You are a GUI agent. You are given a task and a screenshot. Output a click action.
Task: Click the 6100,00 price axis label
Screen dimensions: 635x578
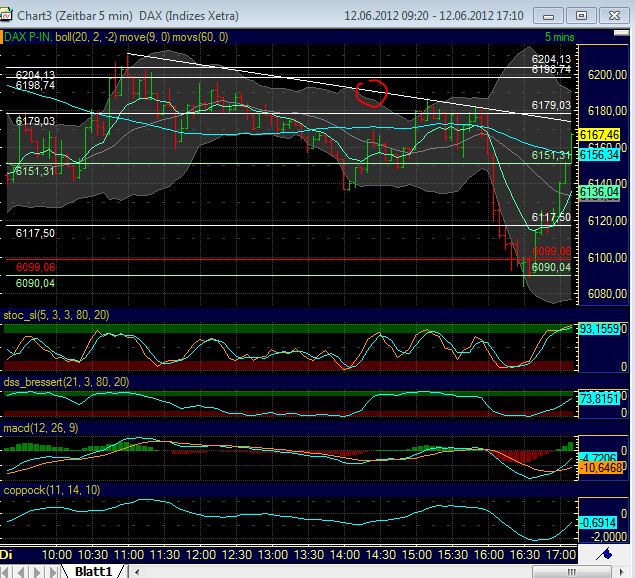[607, 258]
